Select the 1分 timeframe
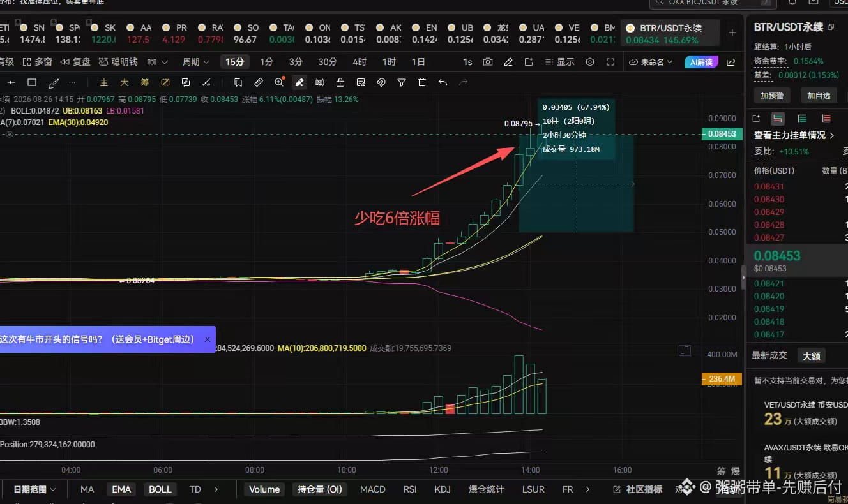 coord(266,62)
